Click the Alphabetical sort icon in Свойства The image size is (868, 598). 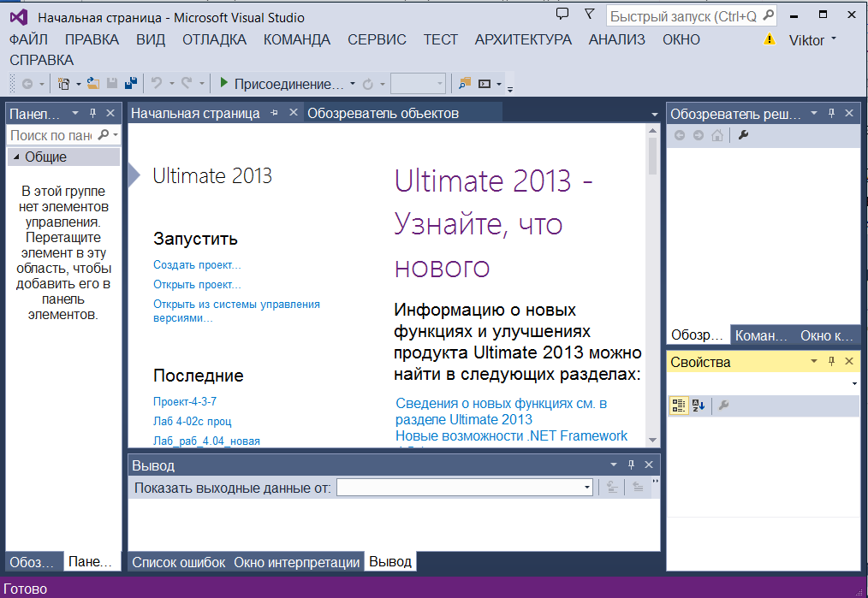(x=699, y=406)
